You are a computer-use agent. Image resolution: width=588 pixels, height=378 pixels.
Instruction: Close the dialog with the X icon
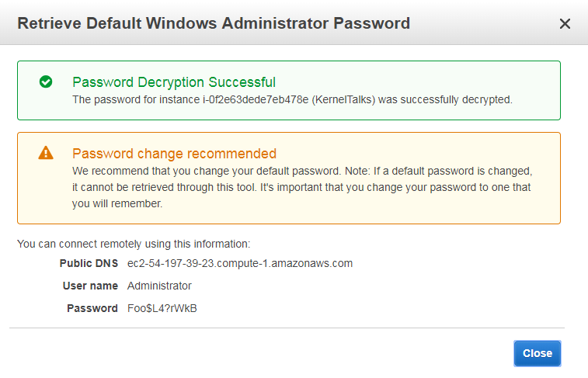click(x=565, y=23)
